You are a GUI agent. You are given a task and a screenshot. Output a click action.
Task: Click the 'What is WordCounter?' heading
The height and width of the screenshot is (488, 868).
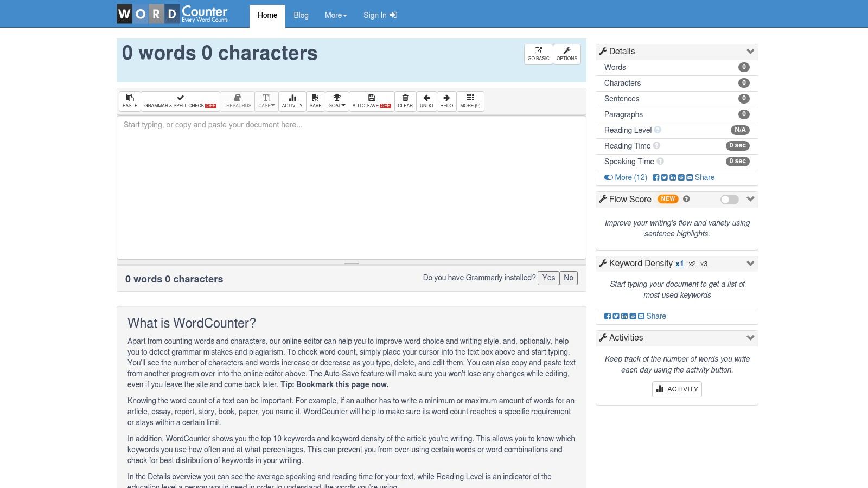tap(192, 323)
